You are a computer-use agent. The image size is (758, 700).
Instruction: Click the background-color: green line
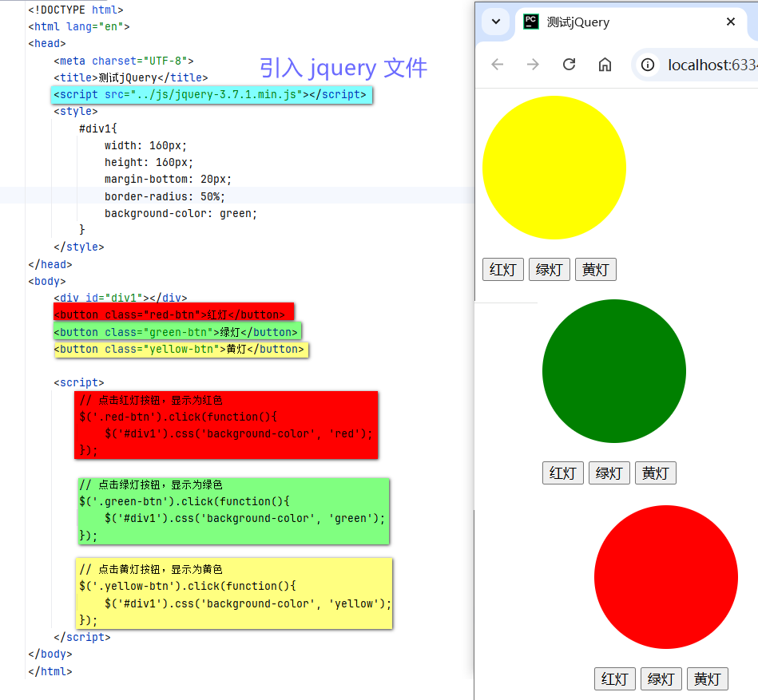point(181,214)
